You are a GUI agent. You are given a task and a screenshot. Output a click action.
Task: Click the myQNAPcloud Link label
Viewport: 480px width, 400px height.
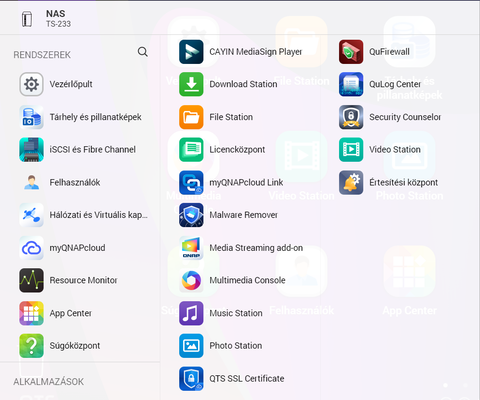tap(246, 182)
